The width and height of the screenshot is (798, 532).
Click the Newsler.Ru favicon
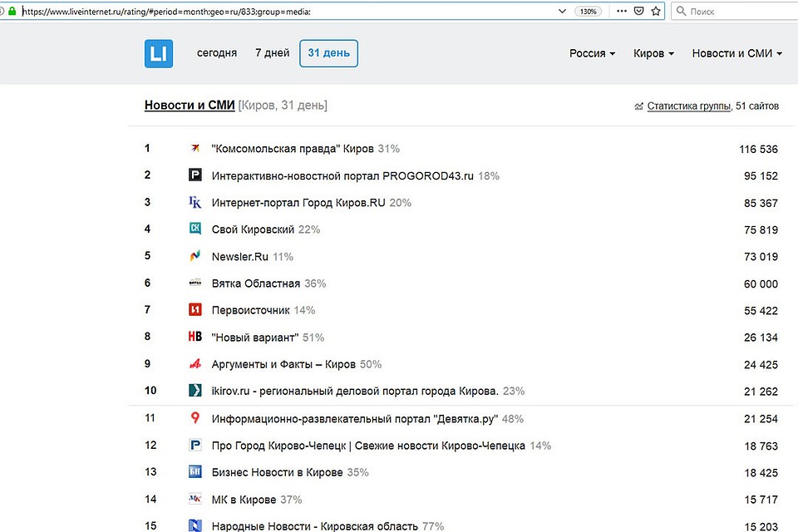(x=195, y=255)
